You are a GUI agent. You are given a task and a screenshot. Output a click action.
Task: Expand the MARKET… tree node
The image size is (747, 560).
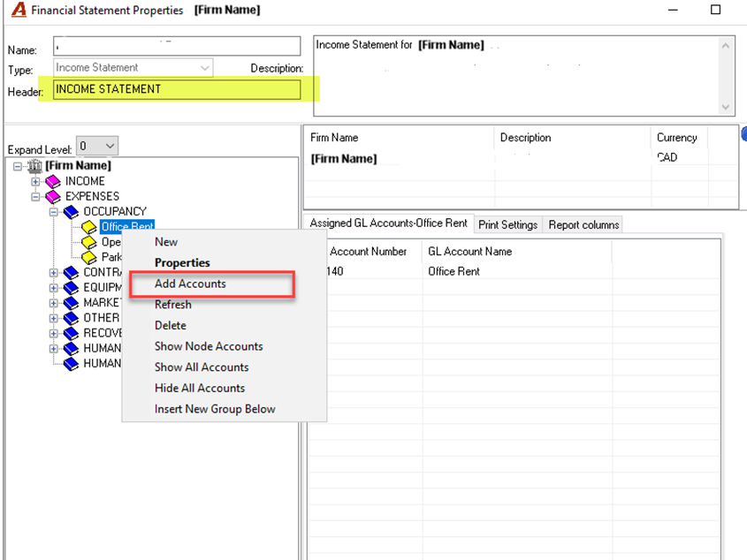tap(54, 303)
